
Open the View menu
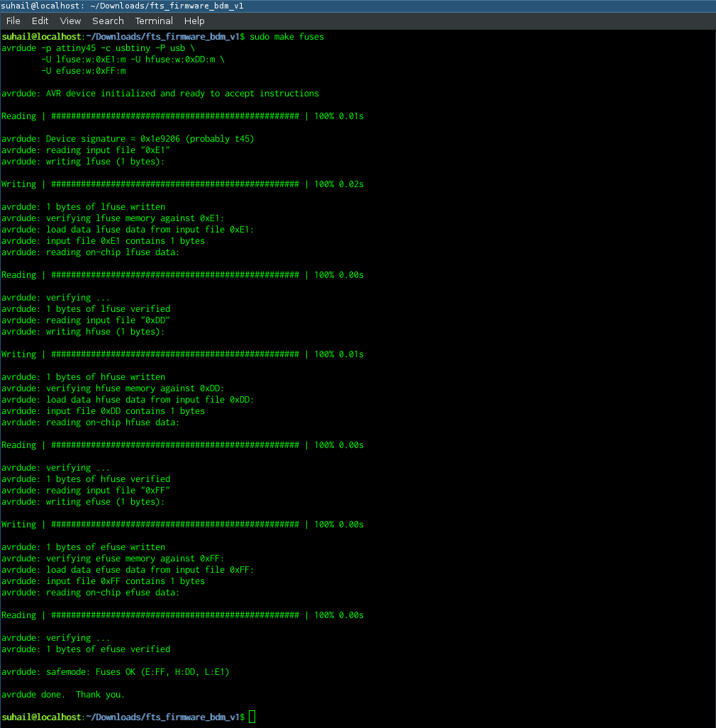70,21
